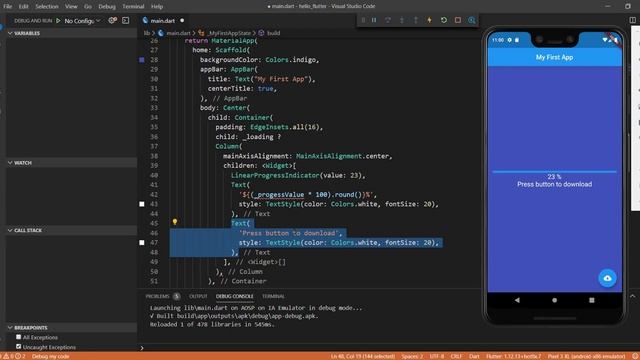Restart the debug session

444,20
